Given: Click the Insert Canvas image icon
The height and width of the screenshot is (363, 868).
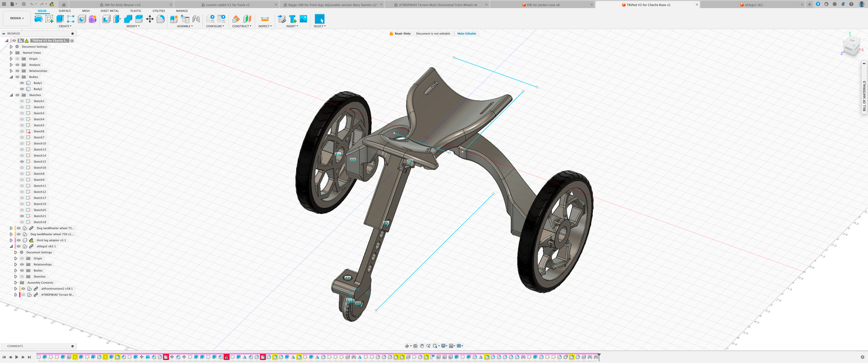Looking at the screenshot, I should (x=303, y=19).
